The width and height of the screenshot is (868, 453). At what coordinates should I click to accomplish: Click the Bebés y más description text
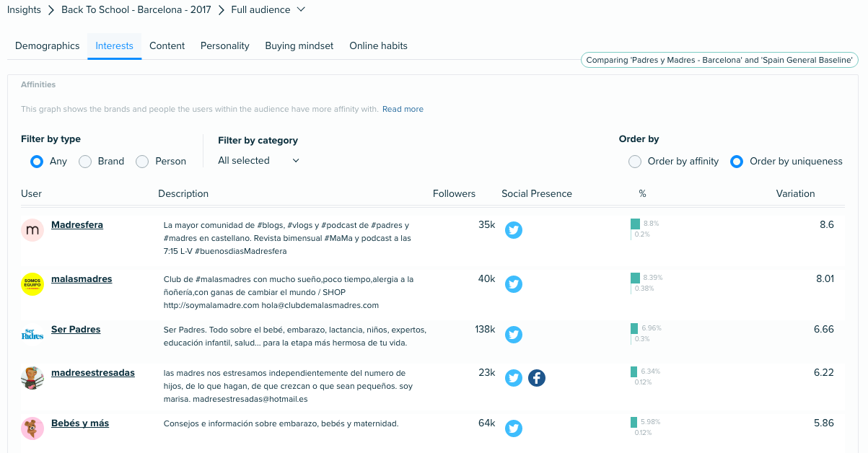point(281,423)
